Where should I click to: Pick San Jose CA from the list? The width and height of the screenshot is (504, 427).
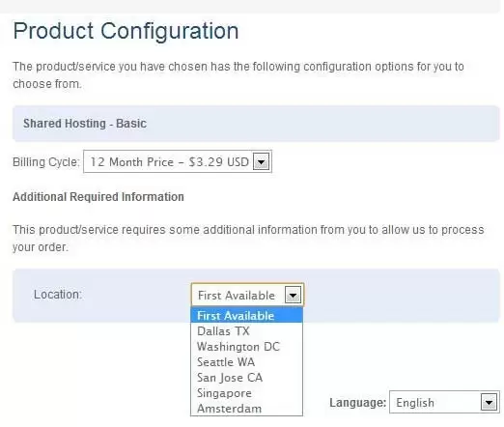pos(246,378)
